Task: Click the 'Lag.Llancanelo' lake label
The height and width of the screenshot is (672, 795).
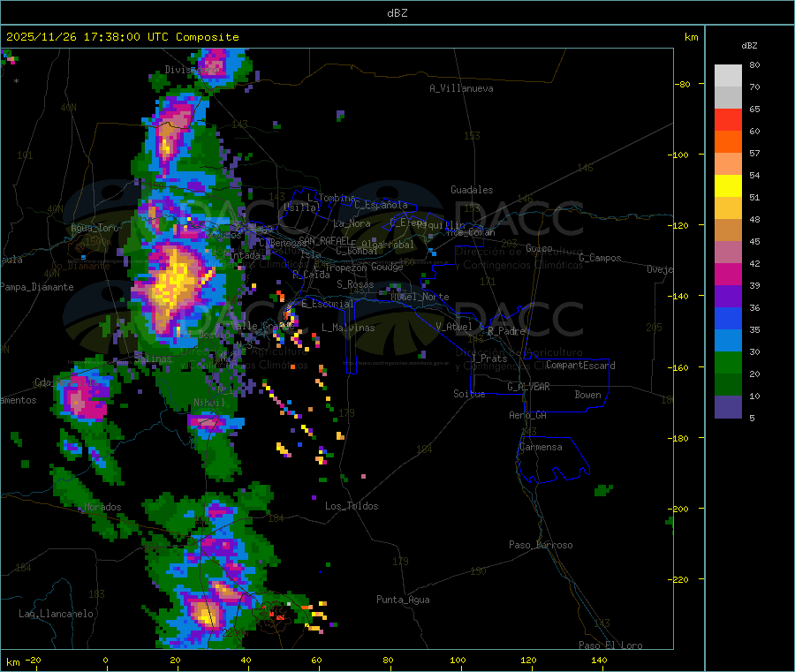Action: point(57,614)
